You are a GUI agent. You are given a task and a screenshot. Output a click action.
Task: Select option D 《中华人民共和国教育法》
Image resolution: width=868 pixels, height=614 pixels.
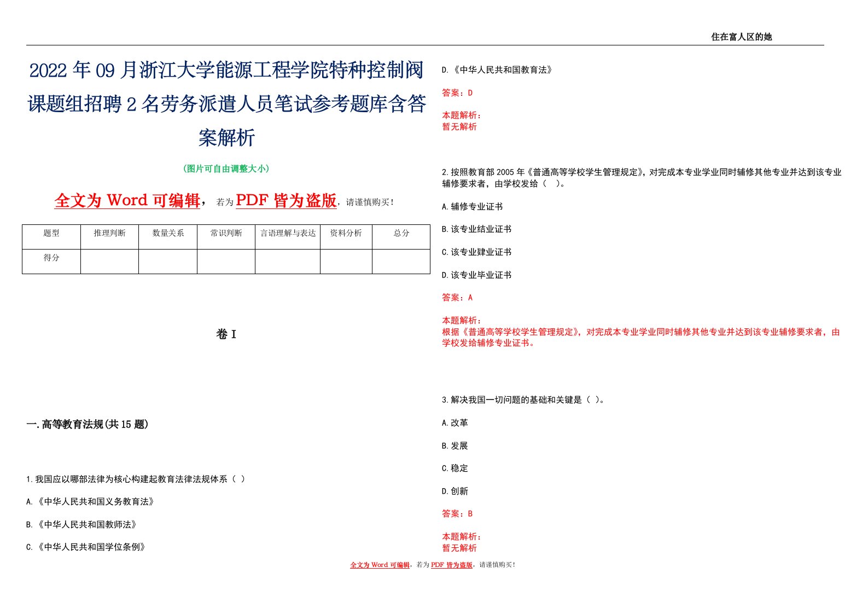coord(498,70)
